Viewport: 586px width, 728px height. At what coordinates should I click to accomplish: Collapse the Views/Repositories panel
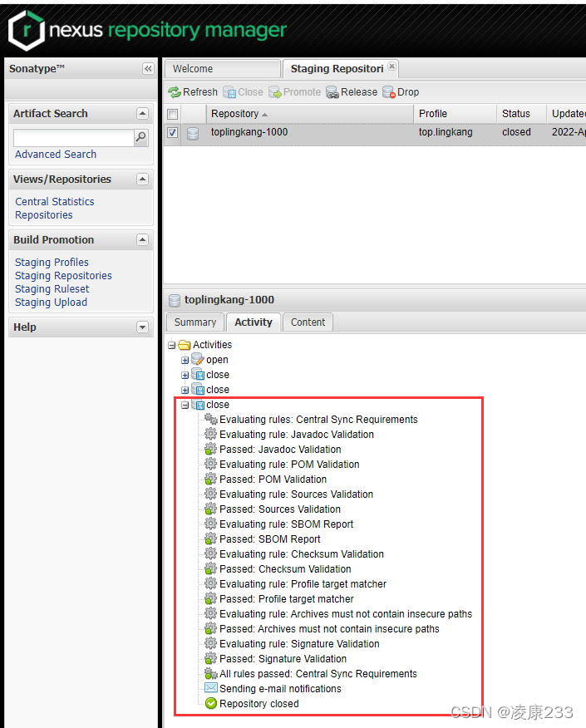143,179
